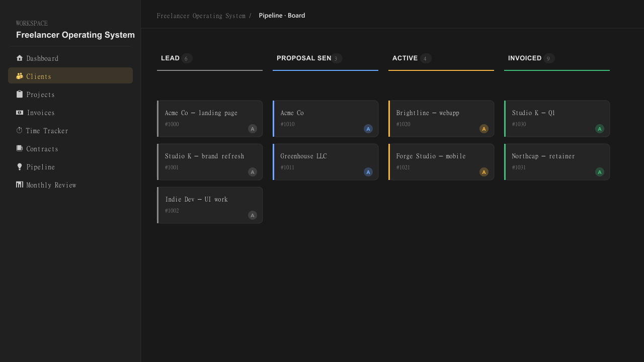Click the #1000 card ID
Viewport: 644px width, 362px height.
(x=172, y=124)
